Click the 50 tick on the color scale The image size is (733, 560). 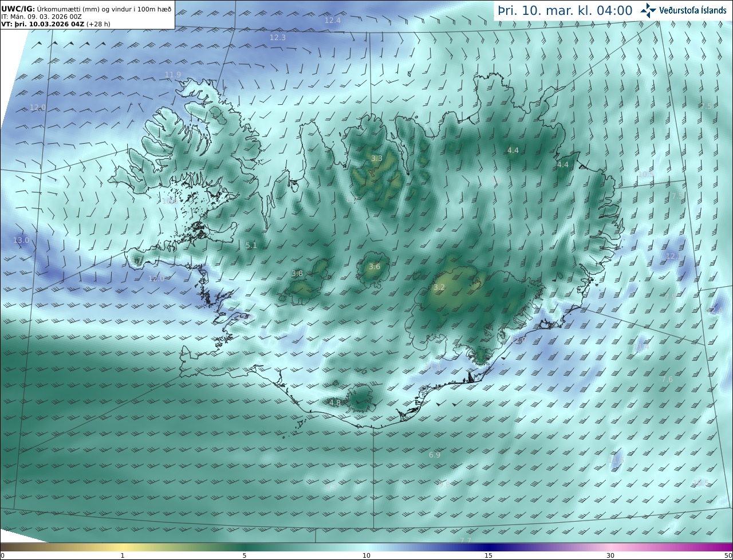[728, 555]
